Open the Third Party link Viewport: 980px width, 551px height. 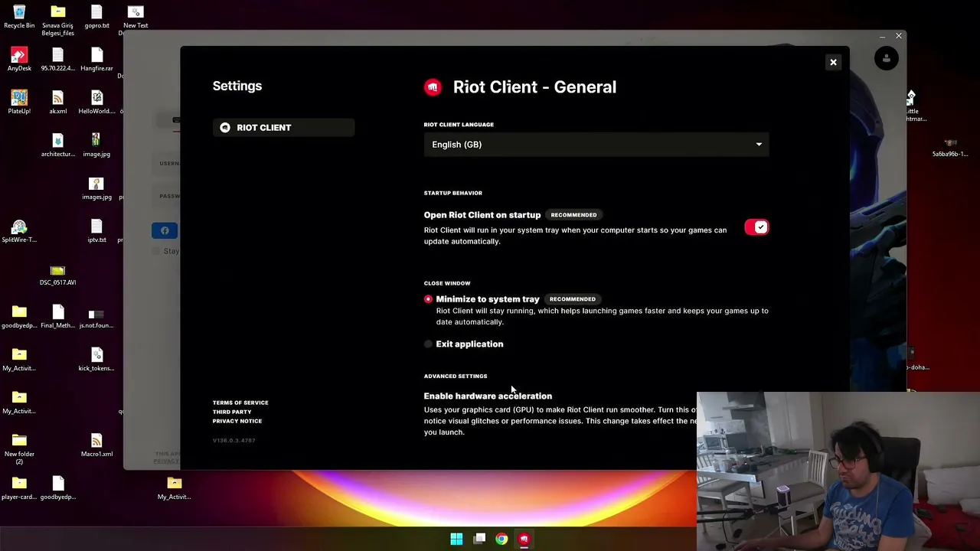coord(232,412)
